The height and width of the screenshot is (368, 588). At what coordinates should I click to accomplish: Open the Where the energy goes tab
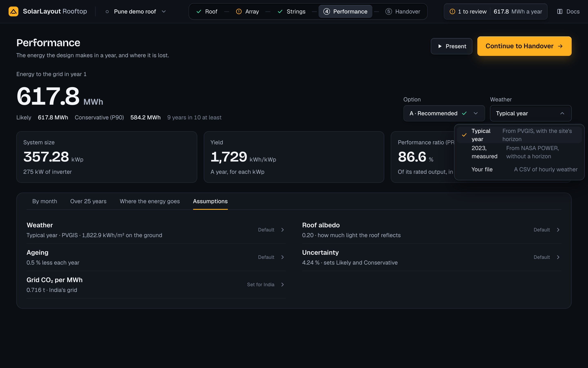click(x=150, y=201)
